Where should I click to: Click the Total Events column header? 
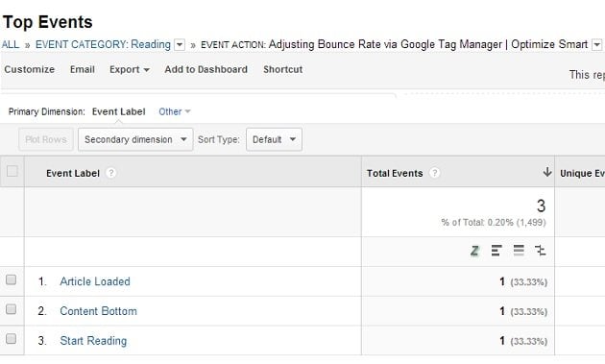point(395,173)
